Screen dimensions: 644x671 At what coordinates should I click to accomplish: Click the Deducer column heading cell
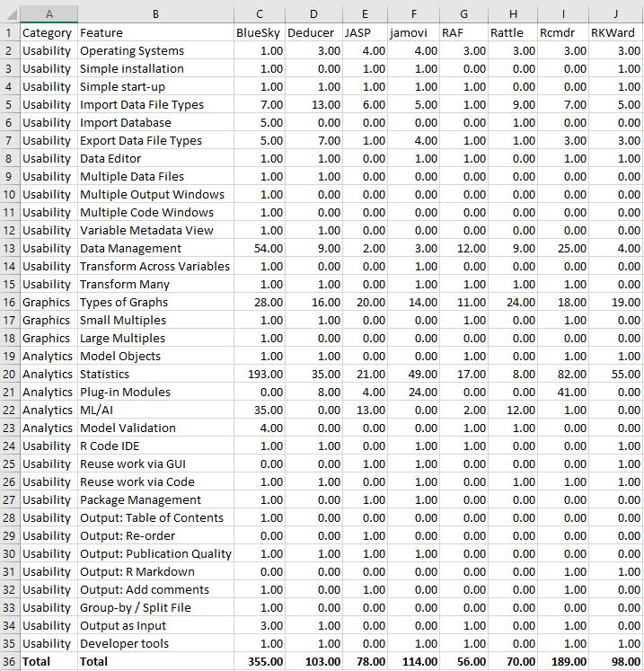tap(314, 33)
